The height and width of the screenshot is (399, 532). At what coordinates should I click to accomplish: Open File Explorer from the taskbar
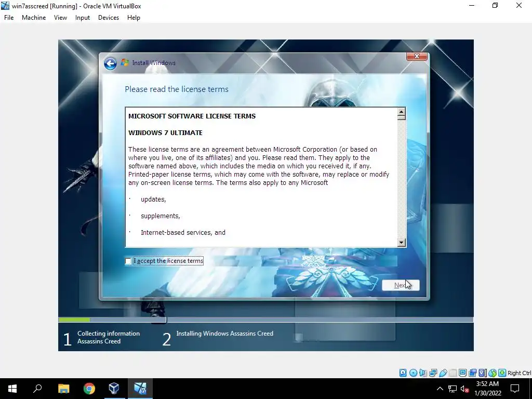63,389
